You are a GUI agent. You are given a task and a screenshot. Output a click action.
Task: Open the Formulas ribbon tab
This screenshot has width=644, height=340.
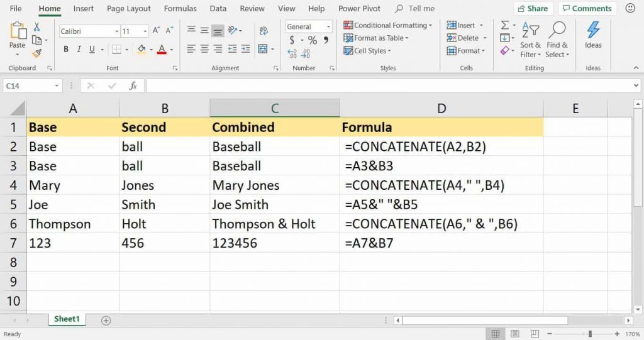pos(180,9)
